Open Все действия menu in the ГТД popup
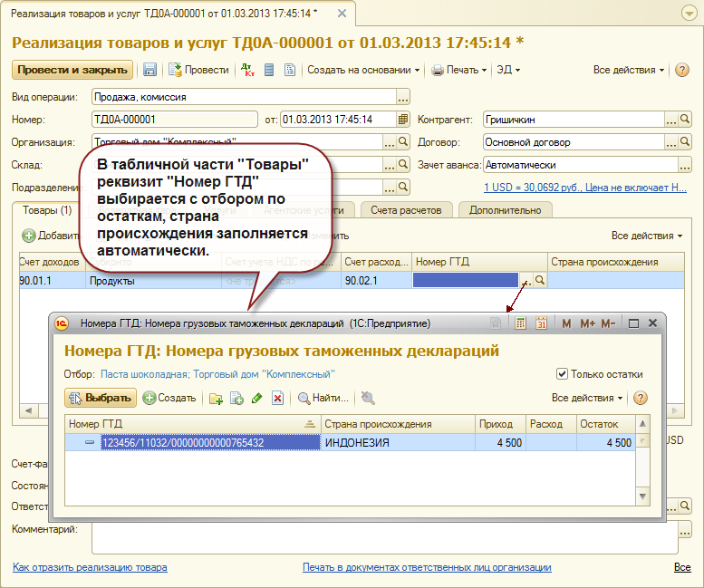The width and height of the screenshot is (704, 588). 587,398
